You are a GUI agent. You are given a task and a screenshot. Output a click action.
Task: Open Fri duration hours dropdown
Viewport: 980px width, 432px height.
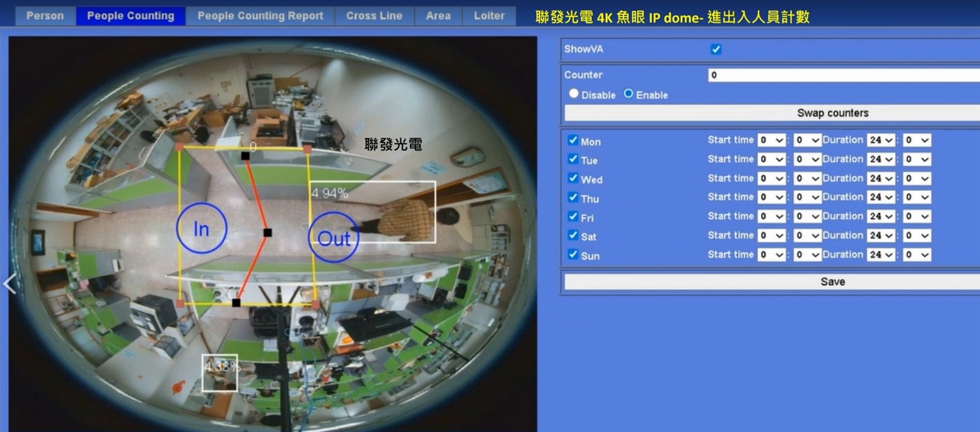pos(881,216)
